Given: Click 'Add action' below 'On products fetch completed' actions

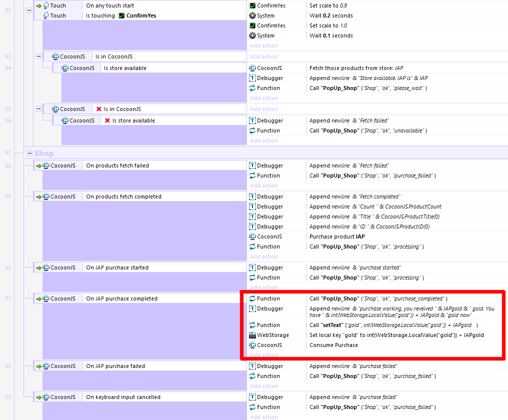Looking at the screenshot, I should (x=264, y=256).
